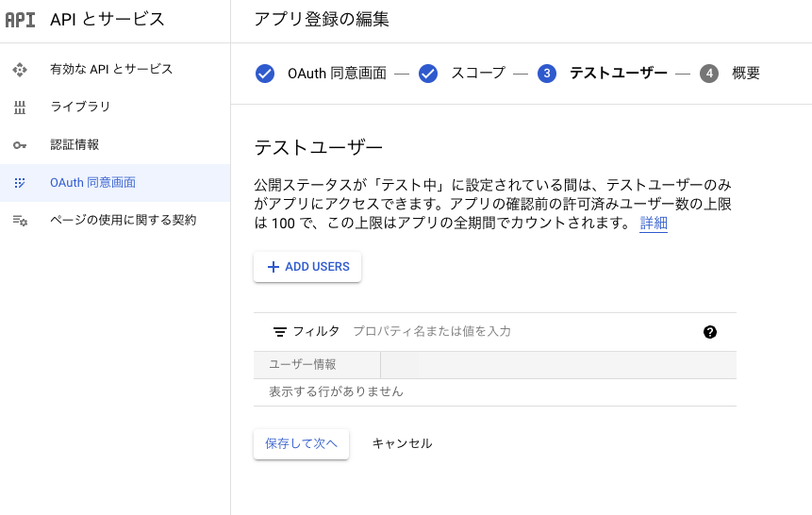The height and width of the screenshot is (515, 812).
Task: Click the スコープ step checkmark icon
Action: point(428,74)
